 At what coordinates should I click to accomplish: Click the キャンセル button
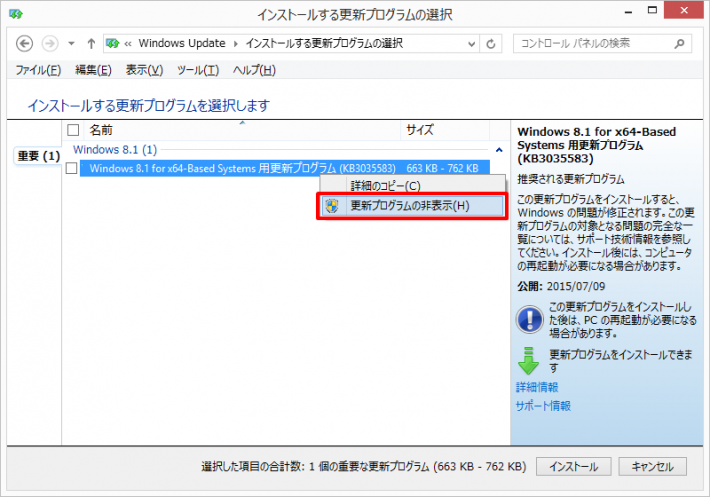pos(652,466)
